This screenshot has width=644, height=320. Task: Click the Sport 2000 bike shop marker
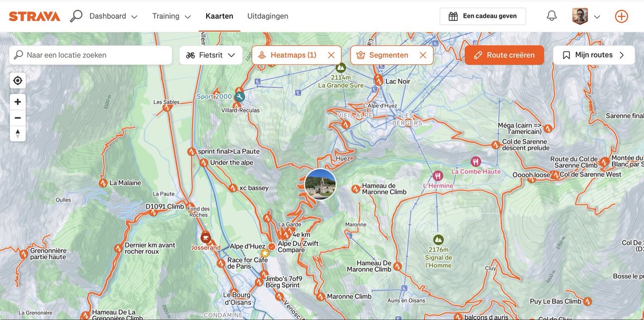pyautogui.click(x=239, y=97)
